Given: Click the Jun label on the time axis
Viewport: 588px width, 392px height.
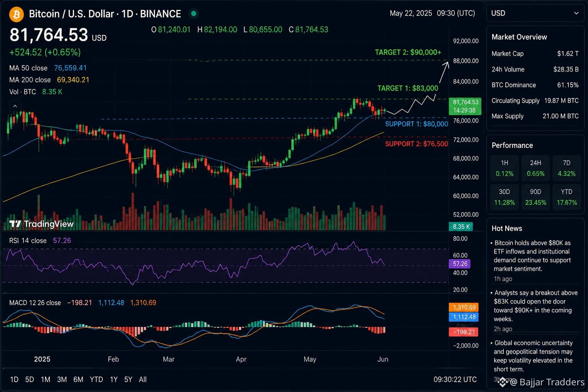Looking at the screenshot, I should click(x=383, y=359).
